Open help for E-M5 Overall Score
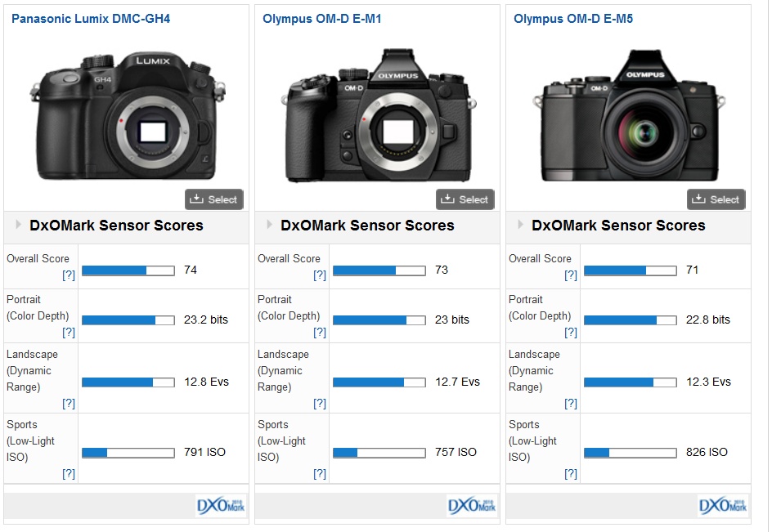Image resolution: width=772 pixels, height=532 pixels. 571,275
